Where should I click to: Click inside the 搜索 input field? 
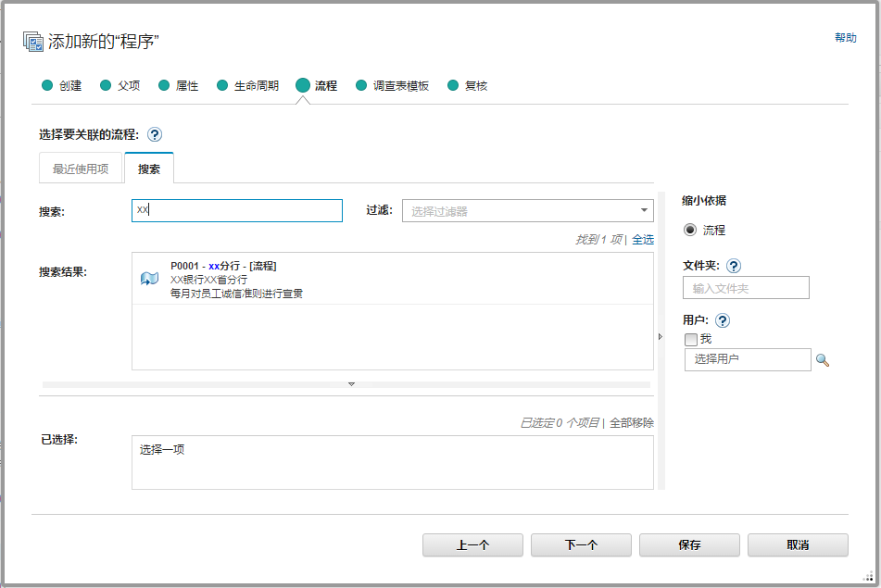[x=236, y=210]
